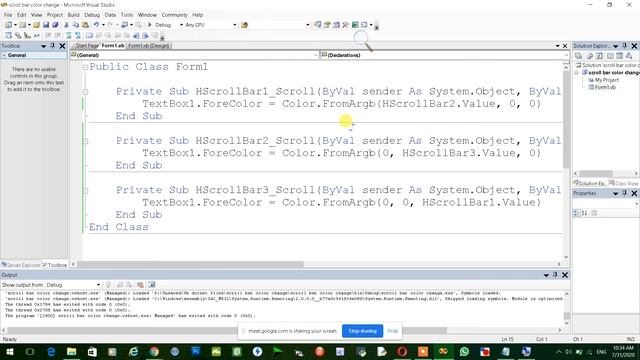Collapse the HScrollBar2_Scroll sub
Image resolution: width=640 pixels, height=360 pixels.
click(85, 141)
